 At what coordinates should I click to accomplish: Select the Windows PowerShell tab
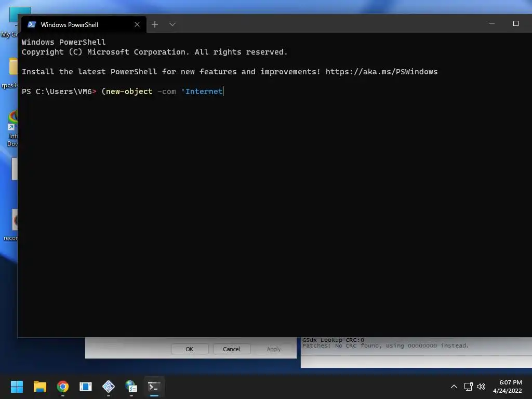pos(84,24)
